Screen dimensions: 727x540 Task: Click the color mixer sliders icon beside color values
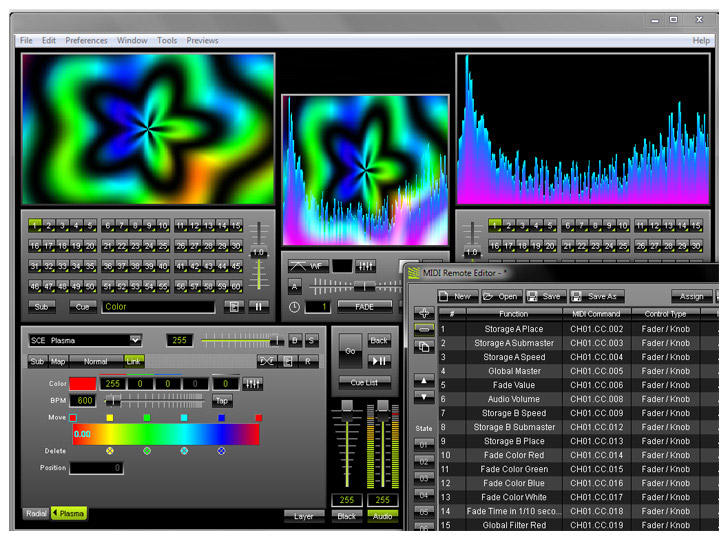coord(253,383)
